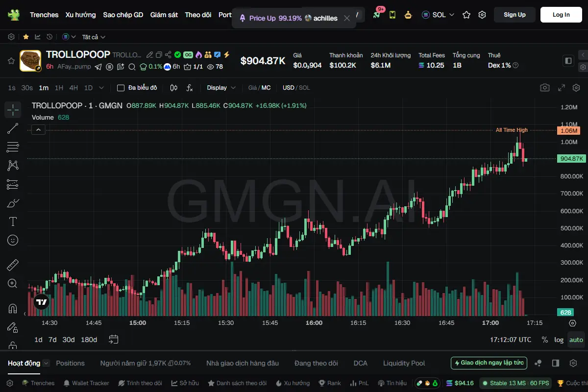Viewport: 588px width, 392px height.
Task: Switch chart to MC market cap mode
Action: pyautogui.click(x=266, y=88)
